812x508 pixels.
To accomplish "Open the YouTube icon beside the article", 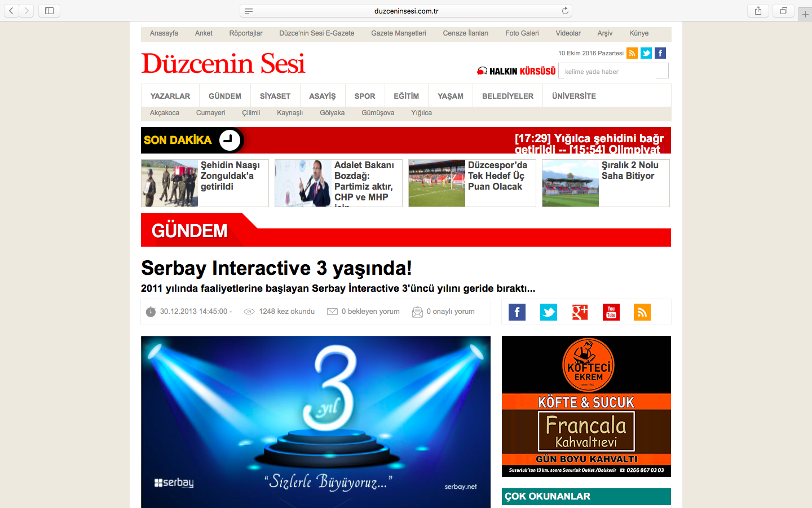I will coord(611,312).
